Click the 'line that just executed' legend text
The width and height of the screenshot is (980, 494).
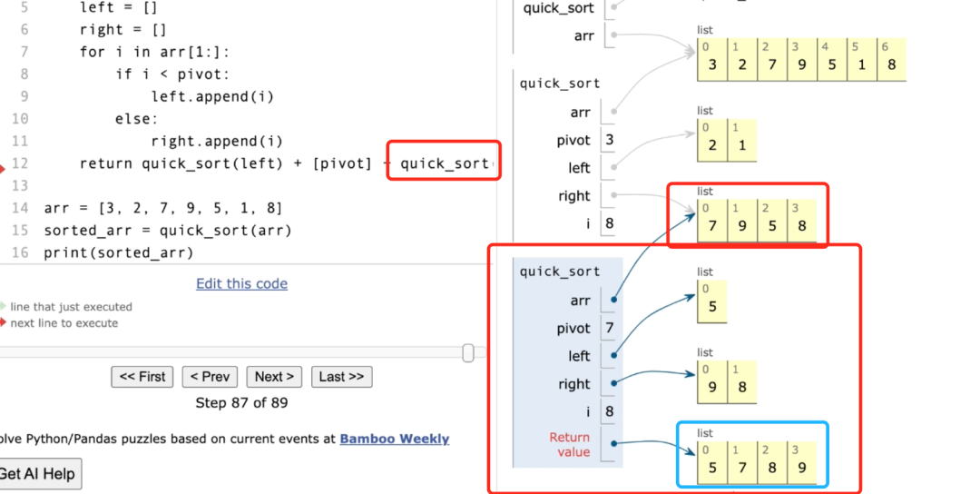pyautogui.click(x=72, y=307)
